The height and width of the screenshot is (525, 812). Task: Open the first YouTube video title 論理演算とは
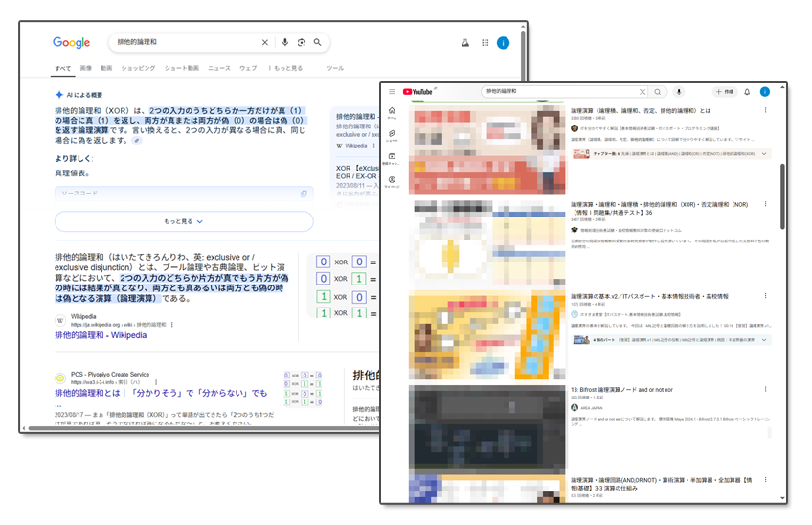(x=641, y=111)
